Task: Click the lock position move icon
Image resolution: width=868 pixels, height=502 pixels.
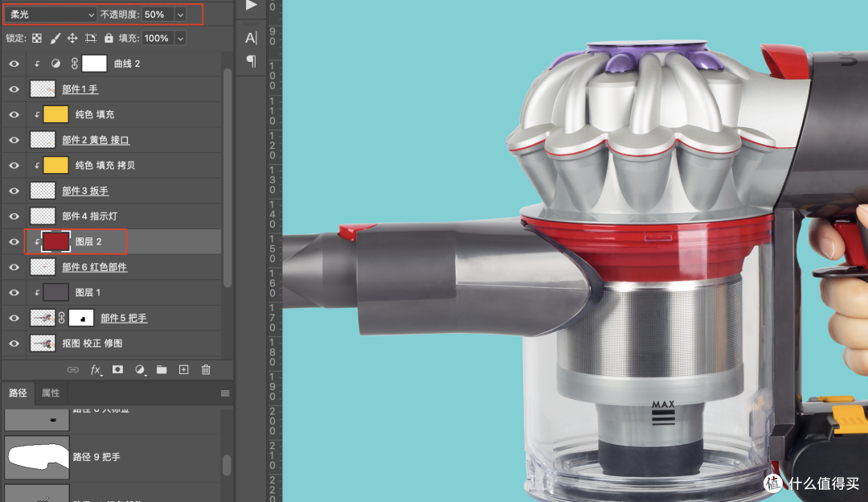Action: click(72, 39)
